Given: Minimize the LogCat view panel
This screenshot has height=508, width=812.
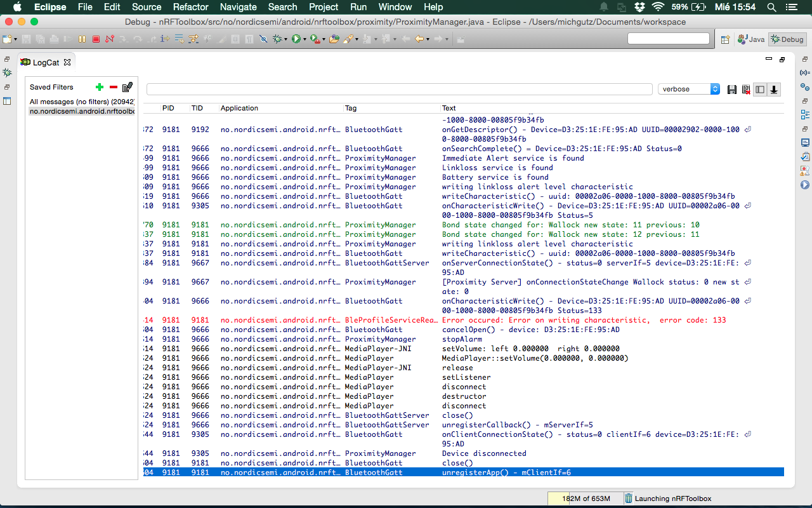Looking at the screenshot, I should (x=769, y=59).
